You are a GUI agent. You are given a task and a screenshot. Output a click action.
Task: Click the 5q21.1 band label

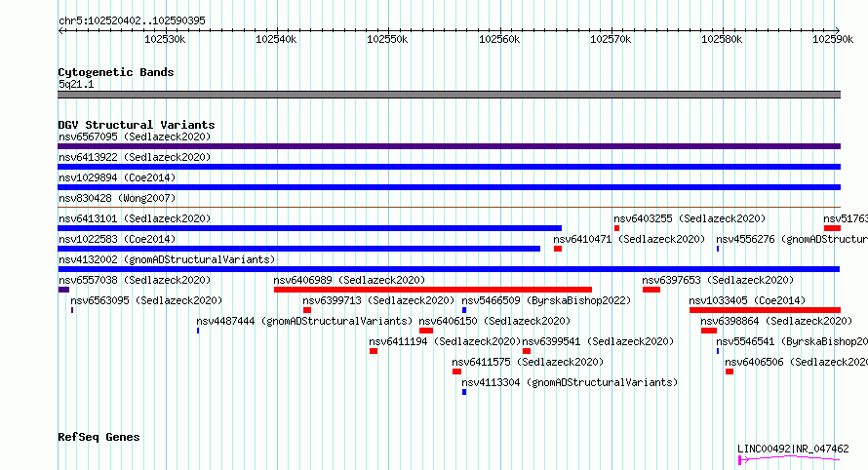tap(76, 84)
